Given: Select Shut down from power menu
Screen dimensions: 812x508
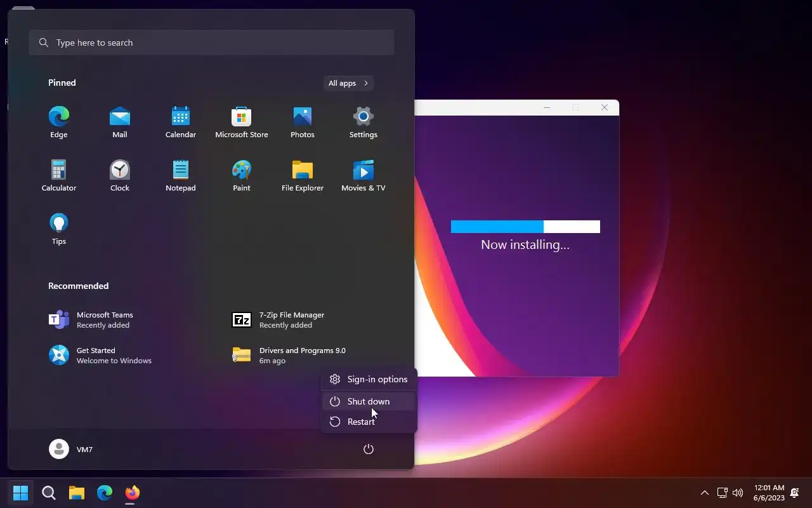Looking at the screenshot, I should click(x=369, y=401).
